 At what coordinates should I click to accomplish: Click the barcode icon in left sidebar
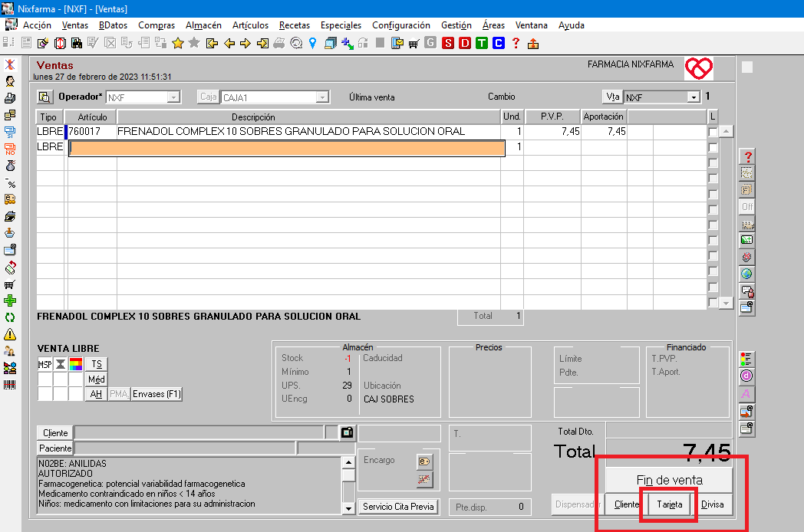click(10, 384)
